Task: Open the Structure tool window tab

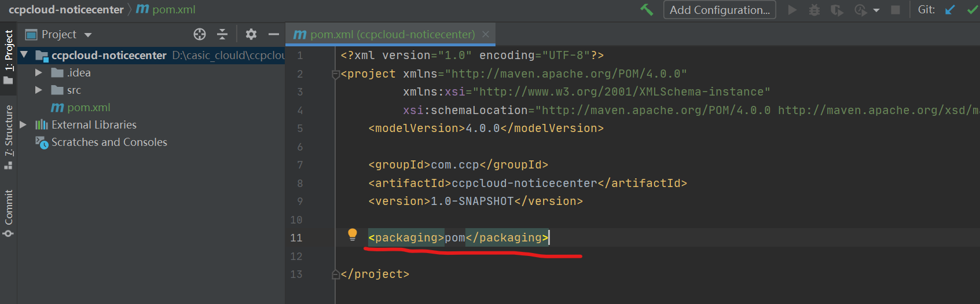Action: tap(8, 137)
